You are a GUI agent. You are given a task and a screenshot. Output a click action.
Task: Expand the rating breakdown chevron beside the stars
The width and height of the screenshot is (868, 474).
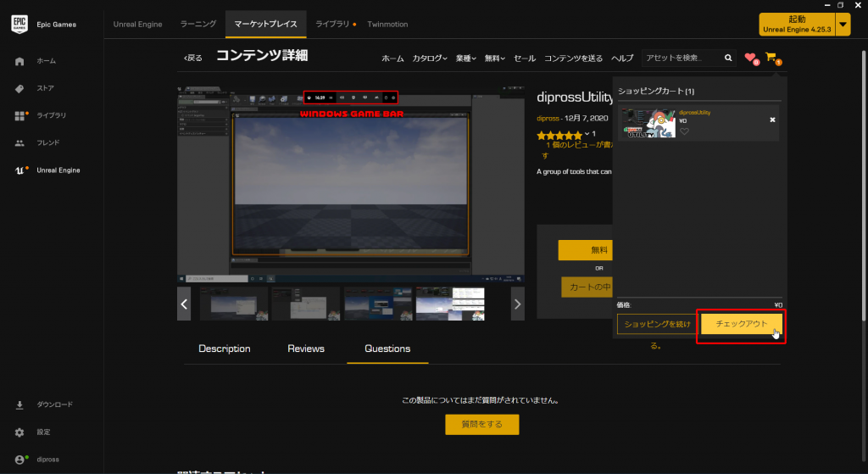pyautogui.click(x=587, y=134)
